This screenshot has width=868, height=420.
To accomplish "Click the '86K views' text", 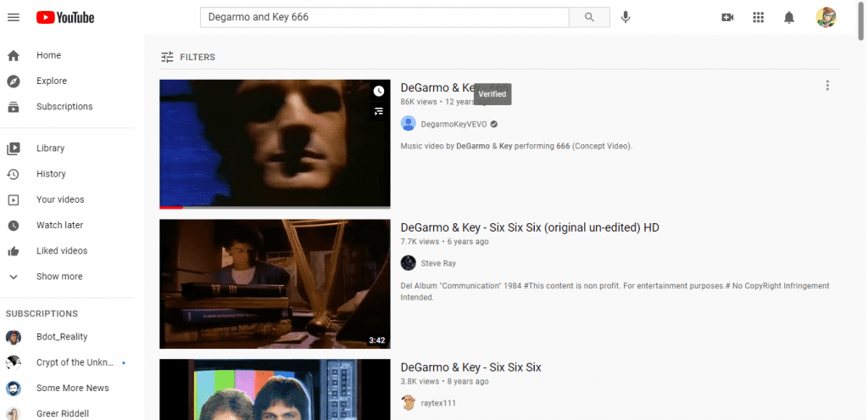I will pos(419,102).
